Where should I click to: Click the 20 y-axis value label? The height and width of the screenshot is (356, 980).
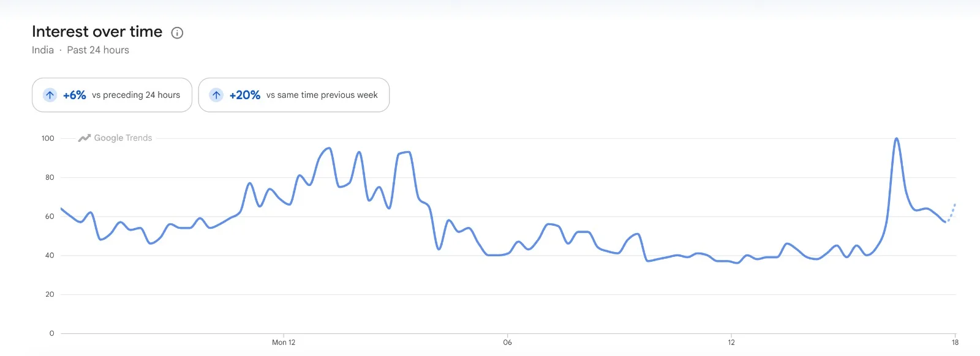click(x=50, y=294)
